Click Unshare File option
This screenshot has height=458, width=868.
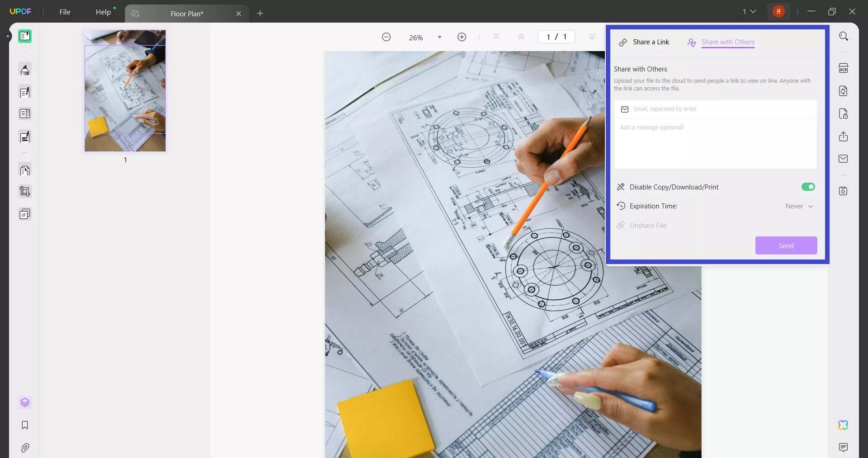click(641, 225)
